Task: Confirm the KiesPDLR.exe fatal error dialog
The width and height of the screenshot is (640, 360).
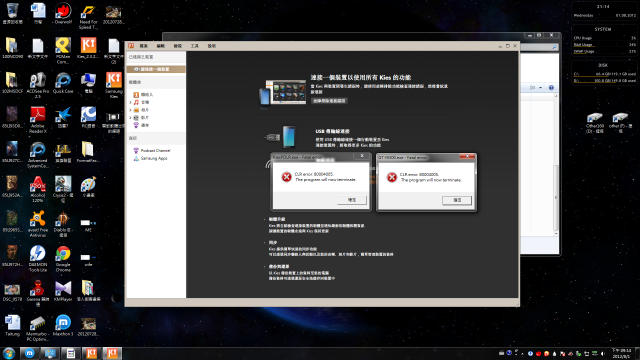Action: 352,200
